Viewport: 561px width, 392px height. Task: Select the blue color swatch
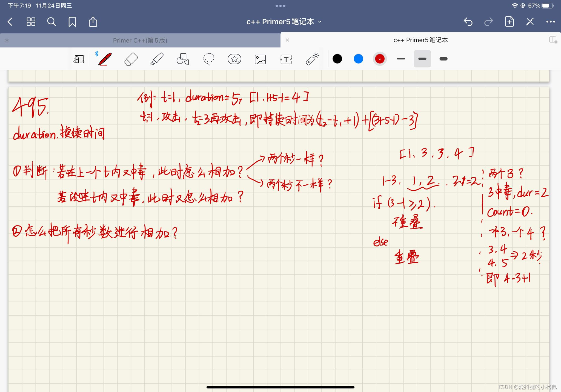pyautogui.click(x=358, y=59)
